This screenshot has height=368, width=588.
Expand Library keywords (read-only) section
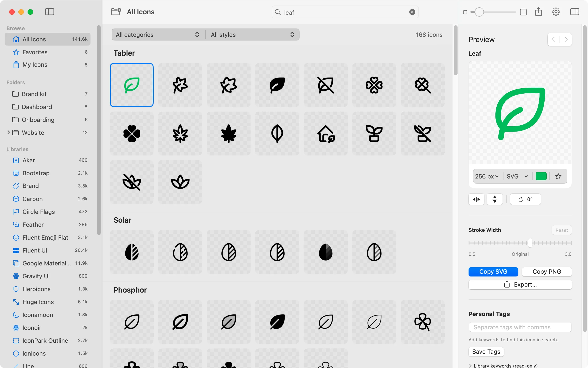pos(470,365)
